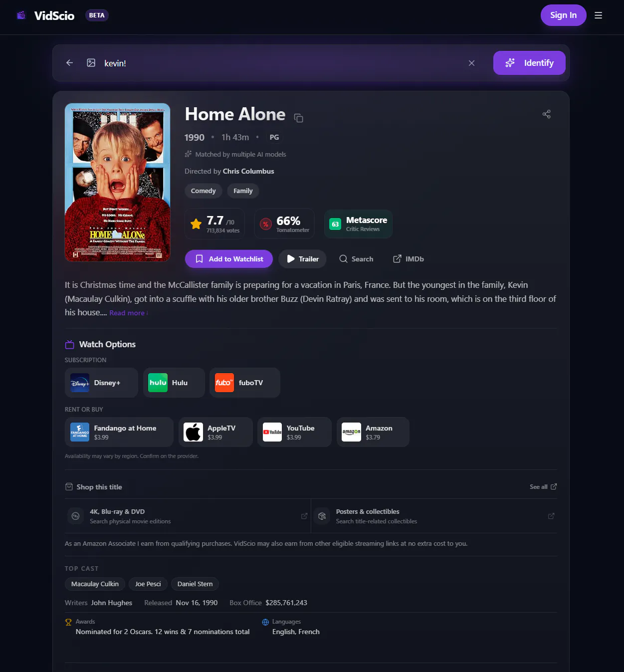Click the Nominated for 2 Oscars awards text
624x672 pixels.
[x=163, y=632]
